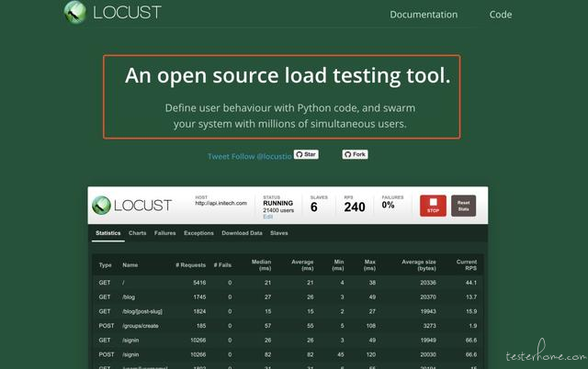Open the Code link
Viewport: 588px width, 369px height.
500,15
